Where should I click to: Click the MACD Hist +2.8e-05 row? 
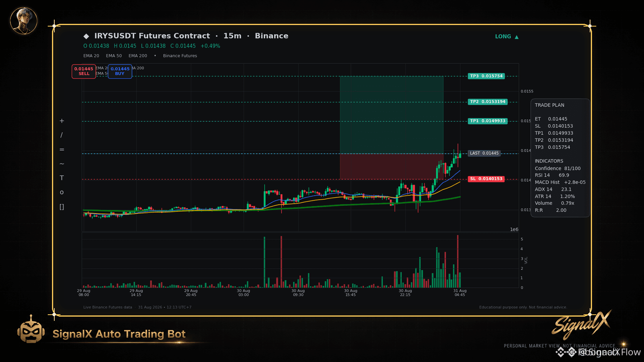[560, 182]
